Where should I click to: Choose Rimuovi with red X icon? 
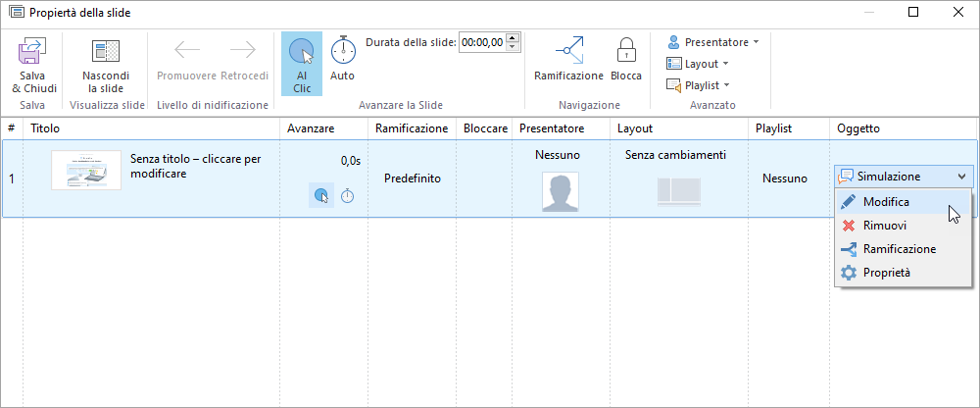[x=884, y=225]
